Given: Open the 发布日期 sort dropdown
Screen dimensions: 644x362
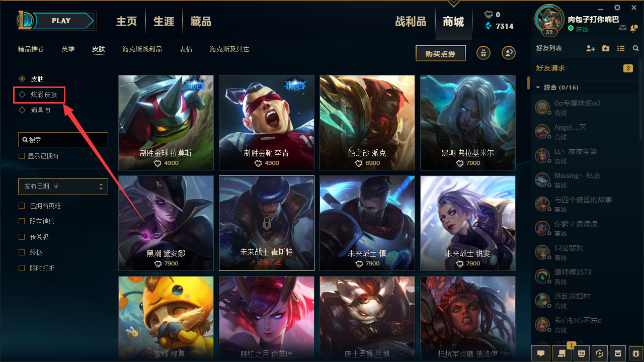Looking at the screenshot, I should [x=63, y=186].
